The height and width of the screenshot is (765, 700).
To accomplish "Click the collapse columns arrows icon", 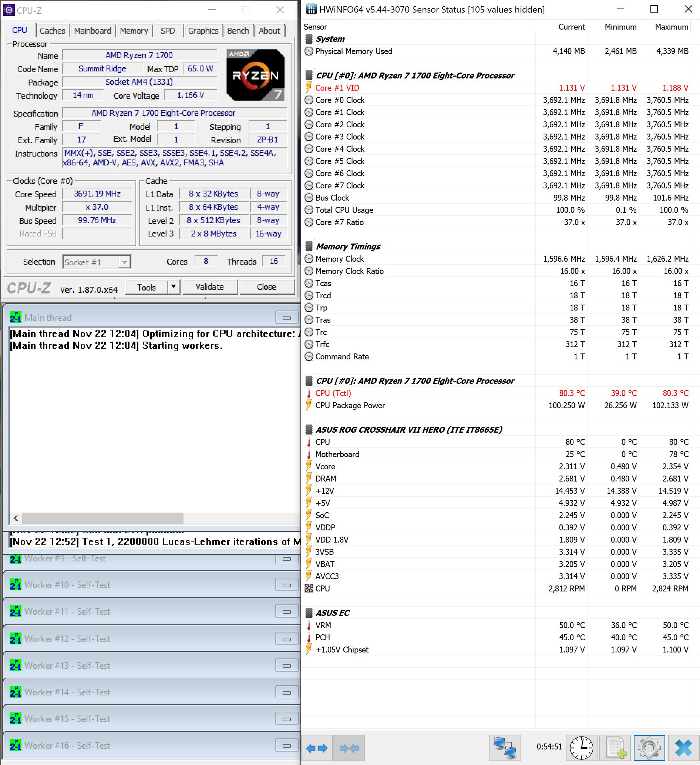I will 349,749.
